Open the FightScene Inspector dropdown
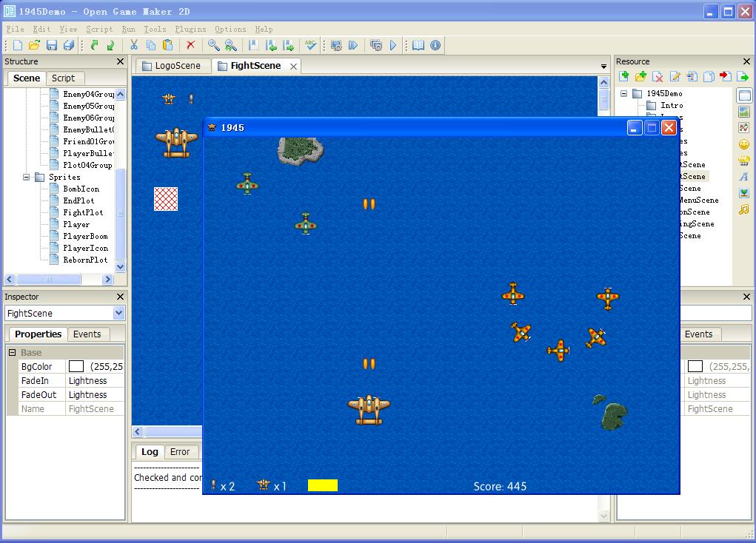Screen dimensions: 756x543 (118, 313)
